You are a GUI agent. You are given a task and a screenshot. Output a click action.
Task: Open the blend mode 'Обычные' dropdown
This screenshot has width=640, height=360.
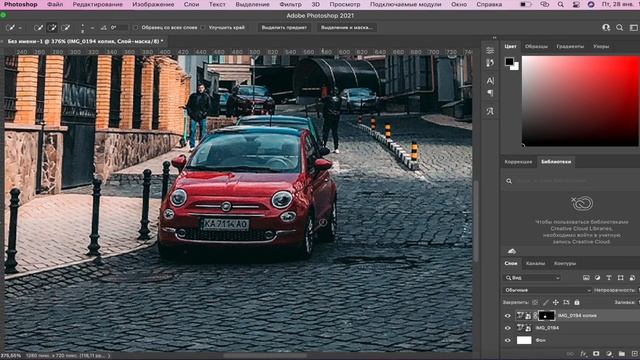point(547,290)
